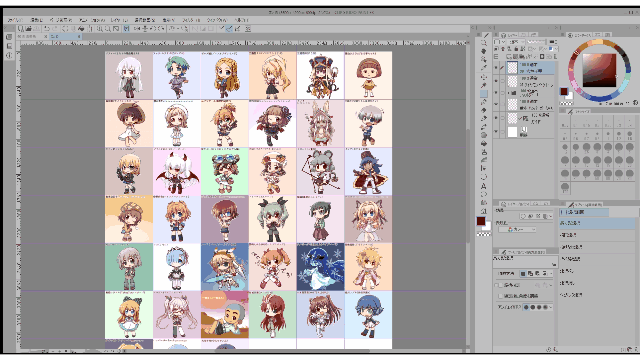Viewport: 640px width, 360px height.
Task: Open the File menu
Action: click(16, 20)
